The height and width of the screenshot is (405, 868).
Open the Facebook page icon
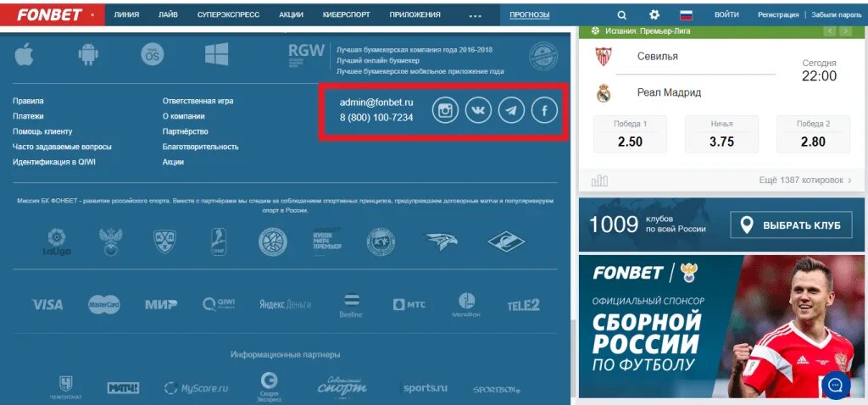(x=545, y=111)
